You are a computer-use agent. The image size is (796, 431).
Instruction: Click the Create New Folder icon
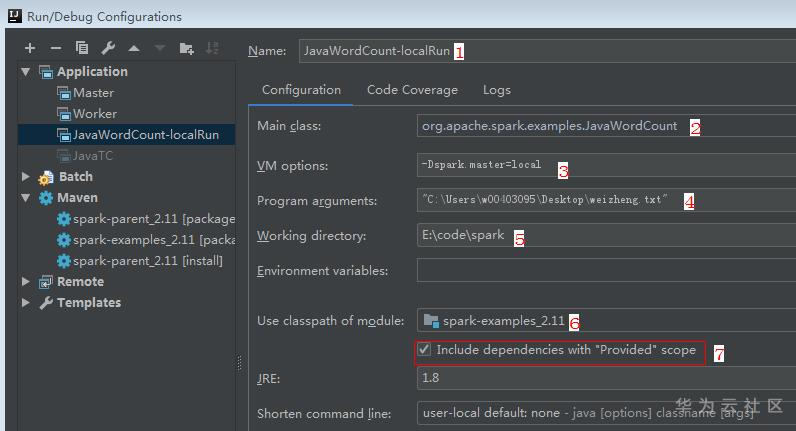coord(186,48)
